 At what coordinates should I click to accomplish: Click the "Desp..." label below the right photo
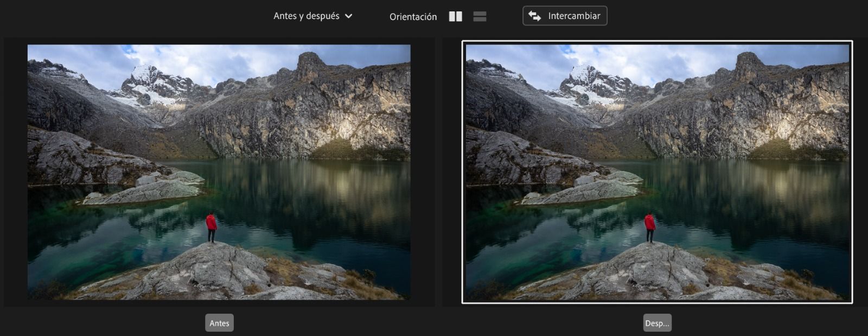[657, 323]
